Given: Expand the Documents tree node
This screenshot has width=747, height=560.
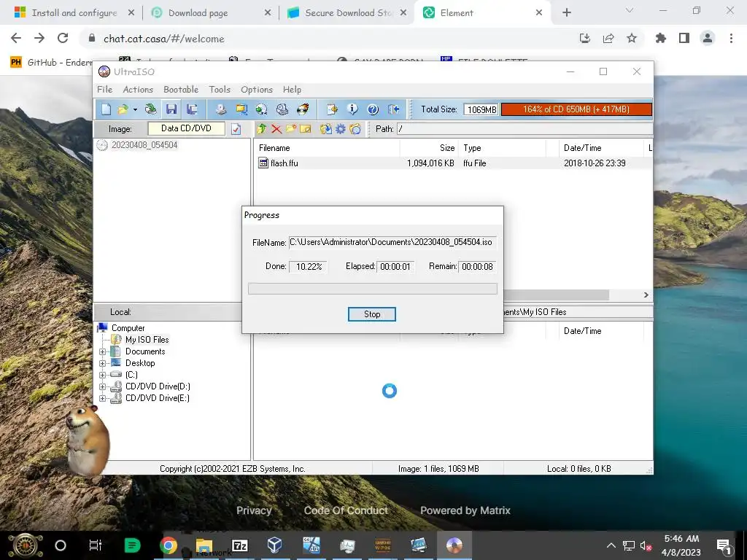Looking at the screenshot, I should click(x=102, y=352).
